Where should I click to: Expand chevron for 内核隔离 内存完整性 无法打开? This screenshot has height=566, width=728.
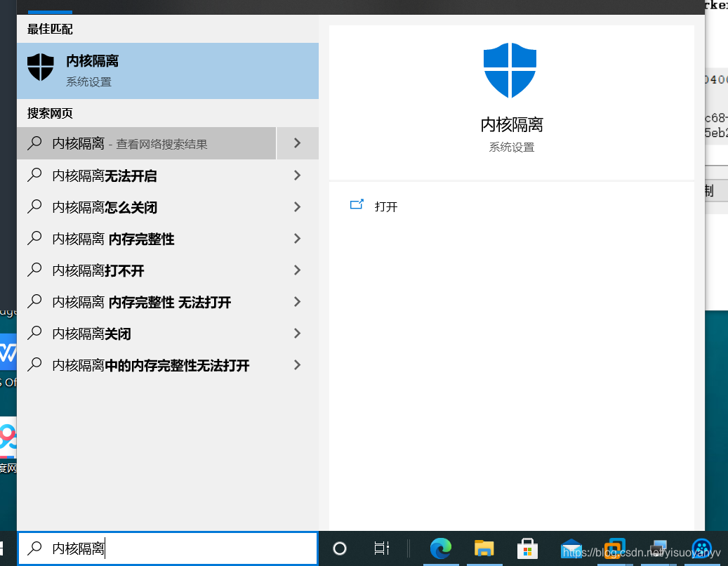click(x=298, y=301)
